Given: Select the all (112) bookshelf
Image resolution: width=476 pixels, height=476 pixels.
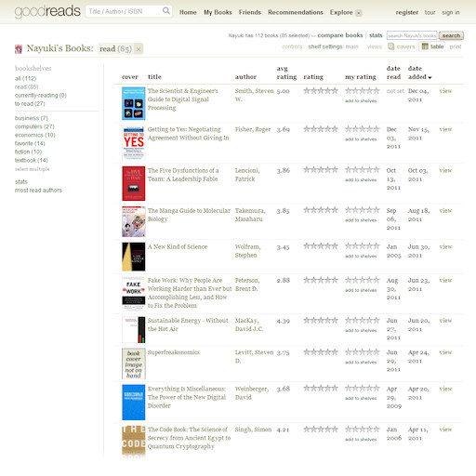Looking at the screenshot, I should click(25, 78).
